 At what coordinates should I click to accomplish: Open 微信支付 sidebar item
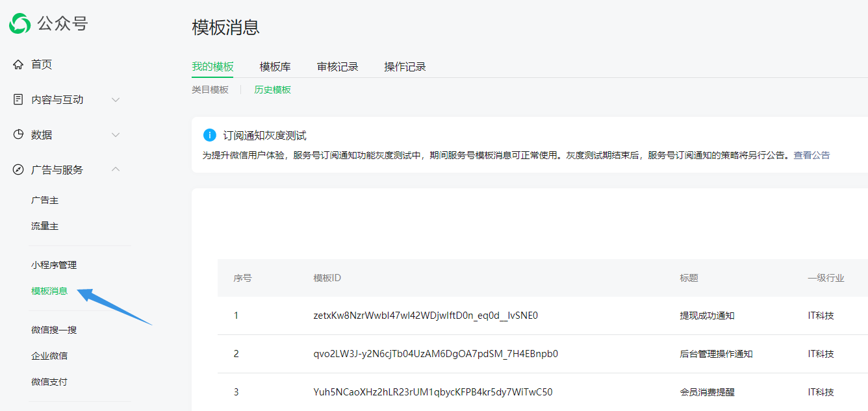point(49,382)
